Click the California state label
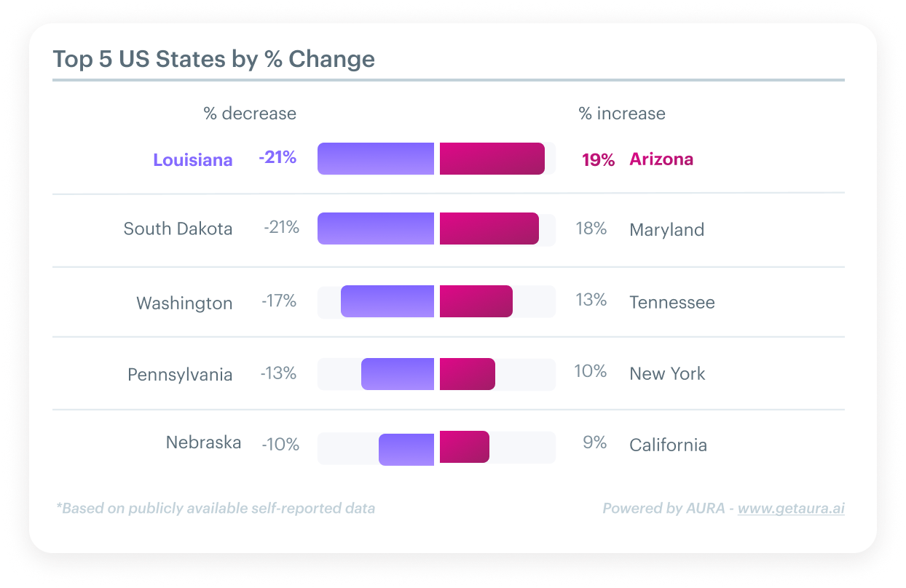Image resolution: width=906 pixels, height=588 pixels. pyautogui.click(x=668, y=445)
